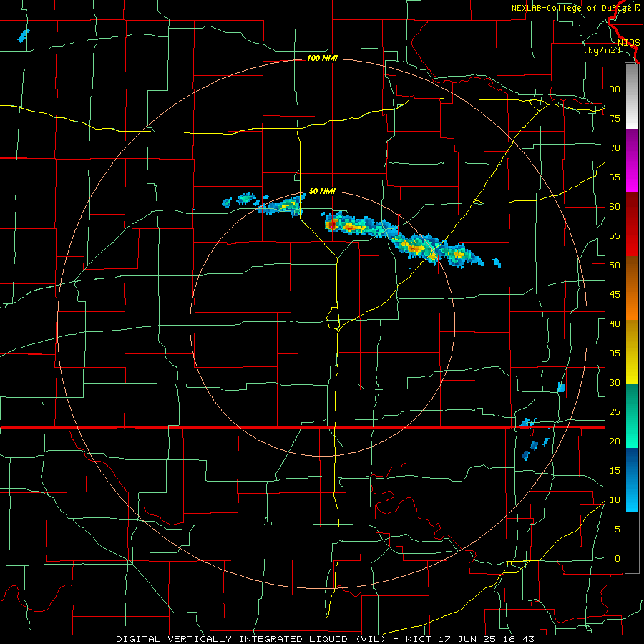
Task: Click the purple segment of the color bar
Action: [632, 160]
